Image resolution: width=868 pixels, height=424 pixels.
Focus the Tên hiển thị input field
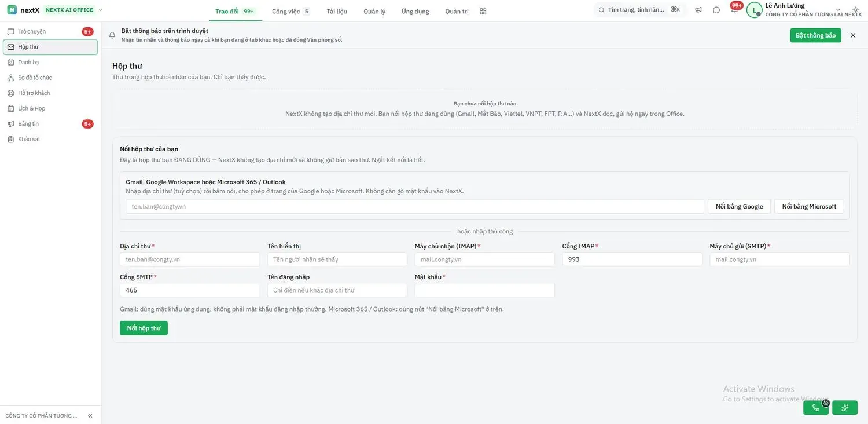pos(337,259)
